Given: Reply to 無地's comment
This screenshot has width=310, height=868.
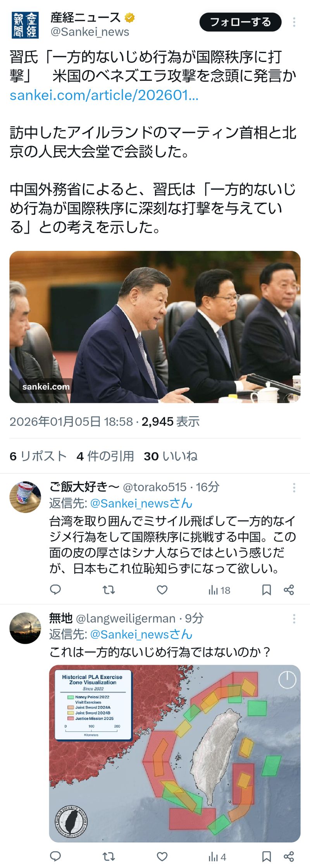Looking at the screenshot, I should [55, 856].
